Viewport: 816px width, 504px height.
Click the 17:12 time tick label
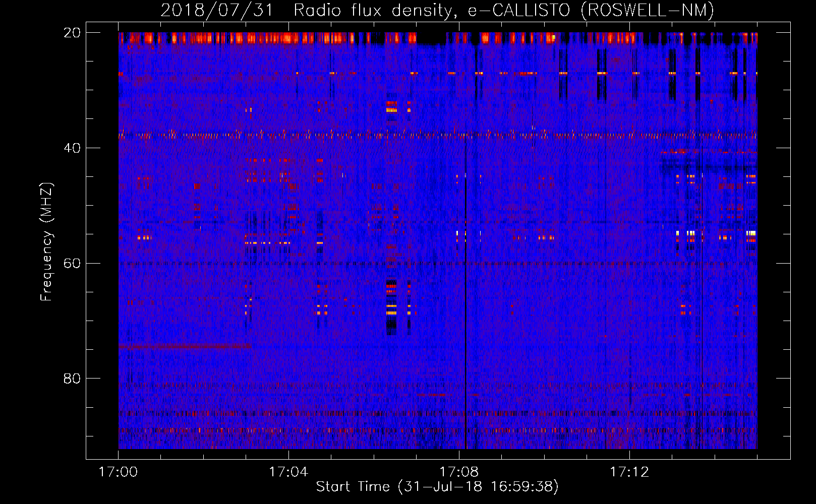629,472
